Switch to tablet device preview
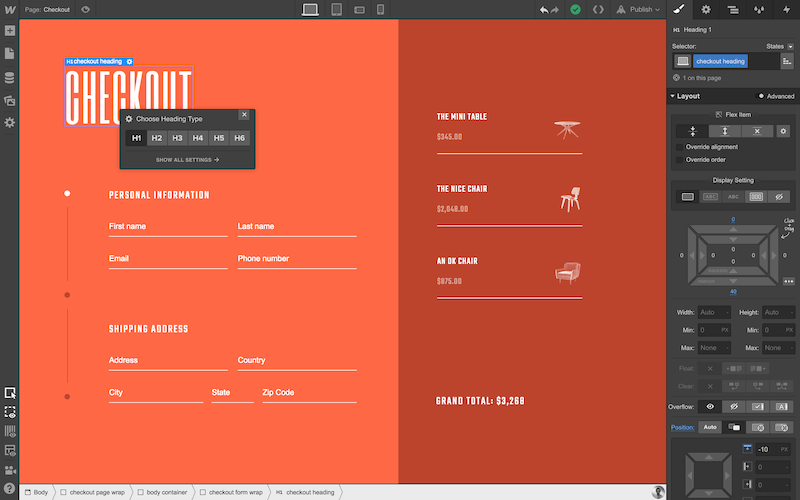 (x=336, y=10)
